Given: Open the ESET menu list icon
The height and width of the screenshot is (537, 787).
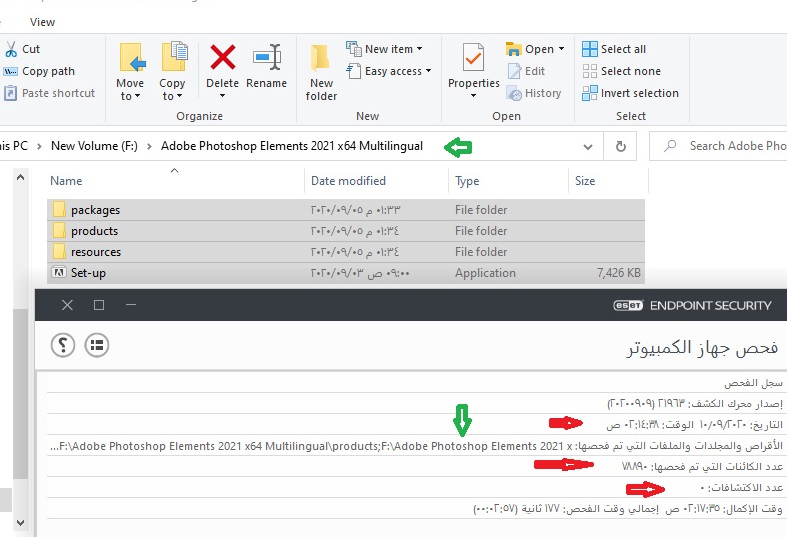Looking at the screenshot, I should (97, 345).
